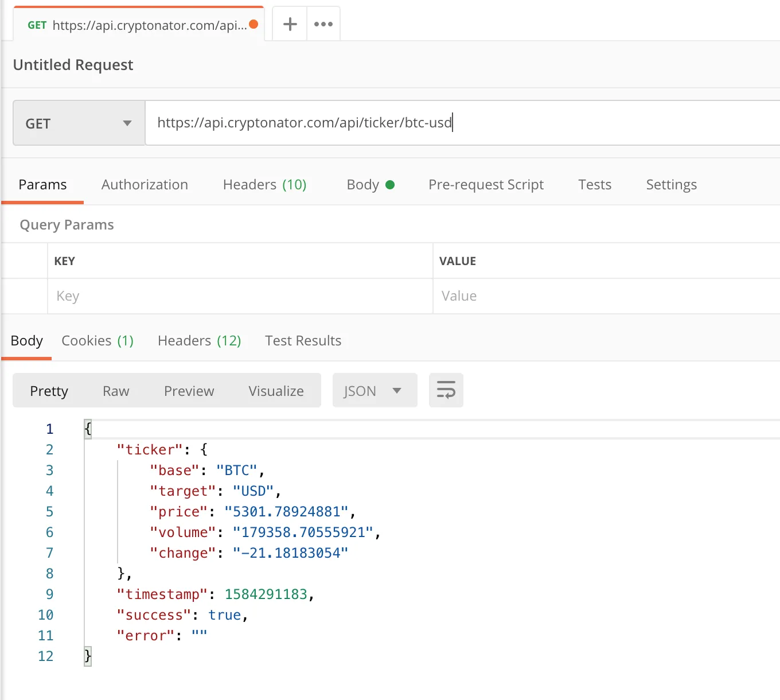Screen dimensions: 780x700
Task: Switch to the Authorization tab
Action: point(145,185)
